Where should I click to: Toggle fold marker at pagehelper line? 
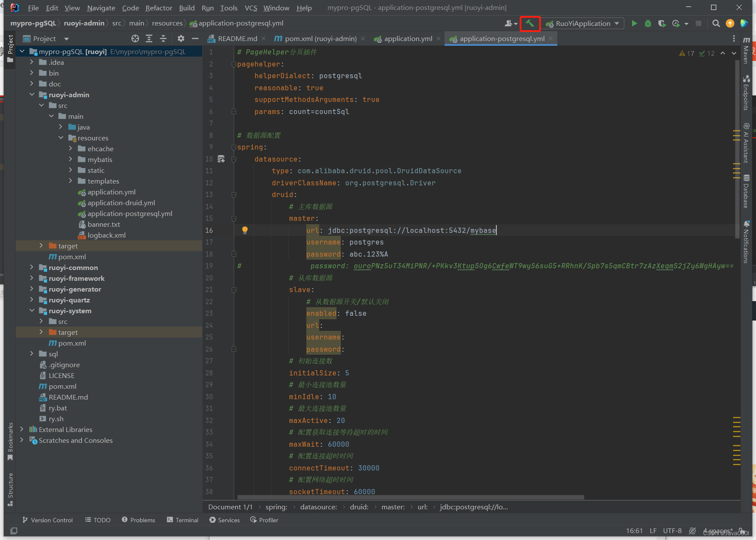(234, 64)
